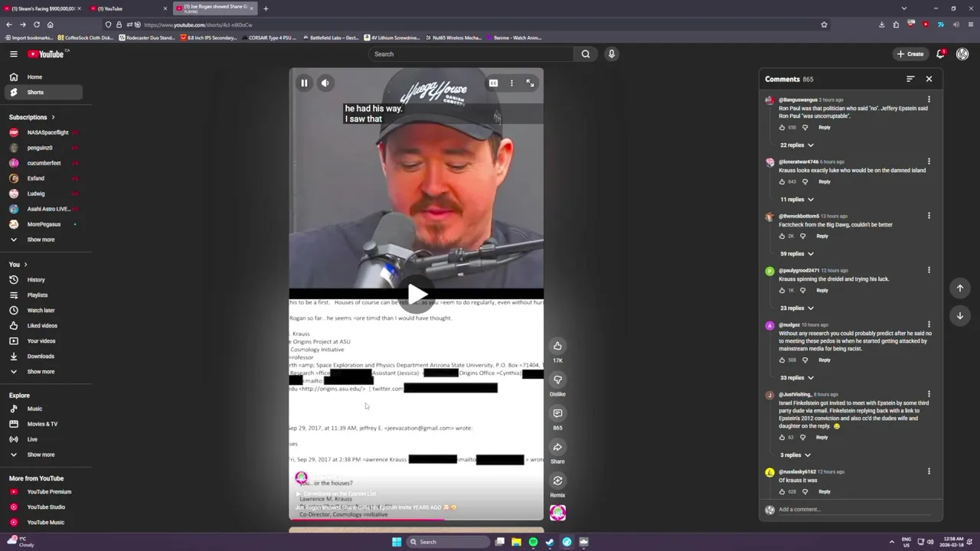Open a new browser tab
980x551 pixels.
click(266, 8)
